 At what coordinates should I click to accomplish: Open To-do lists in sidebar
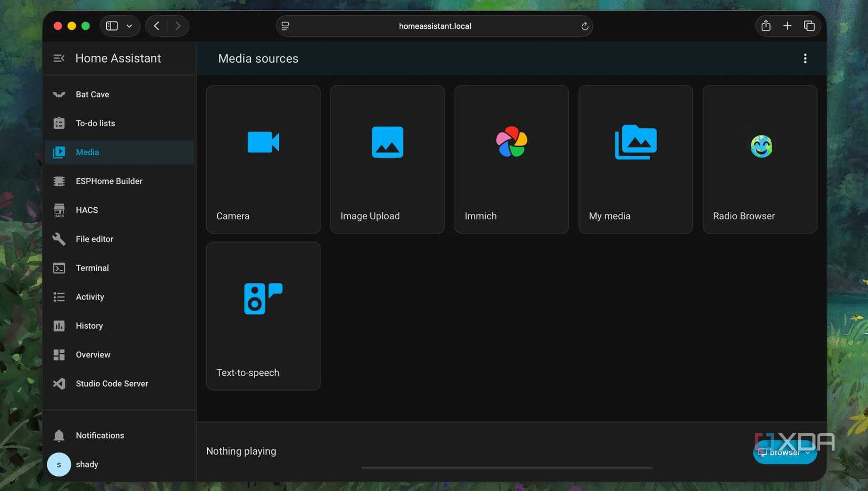[95, 124]
